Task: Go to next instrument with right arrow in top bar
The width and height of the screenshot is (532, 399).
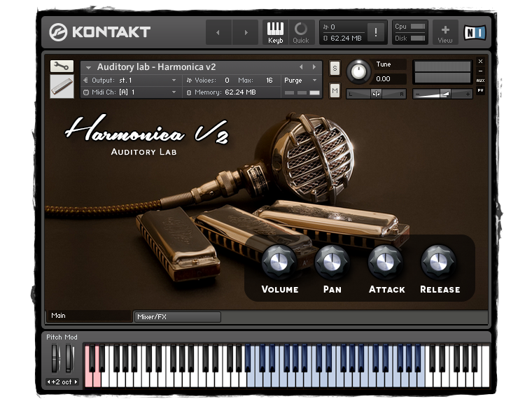Action: [246, 32]
